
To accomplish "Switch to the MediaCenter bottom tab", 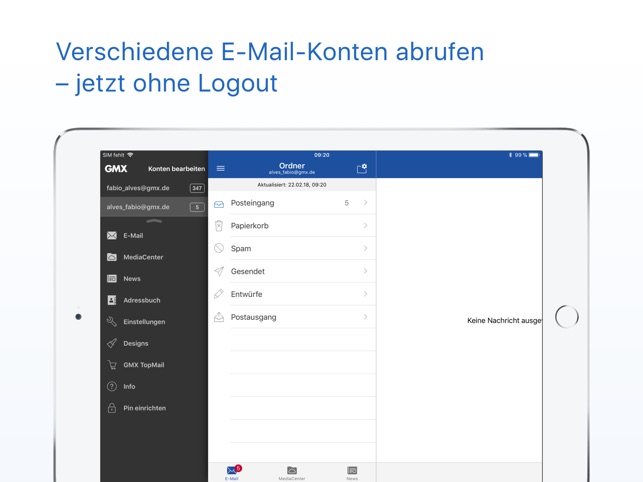I will [x=292, y=473].
